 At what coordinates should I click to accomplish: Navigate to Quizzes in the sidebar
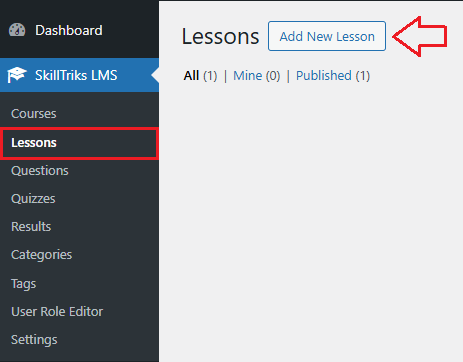click(33, 199)
